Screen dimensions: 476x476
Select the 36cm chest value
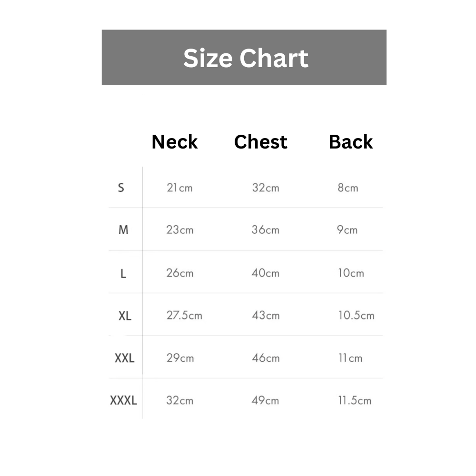(266, 230)
